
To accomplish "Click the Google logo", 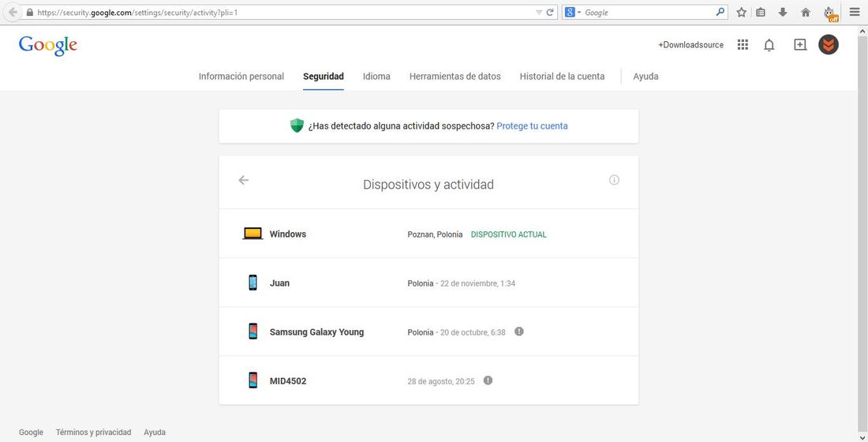I will 48,46.
